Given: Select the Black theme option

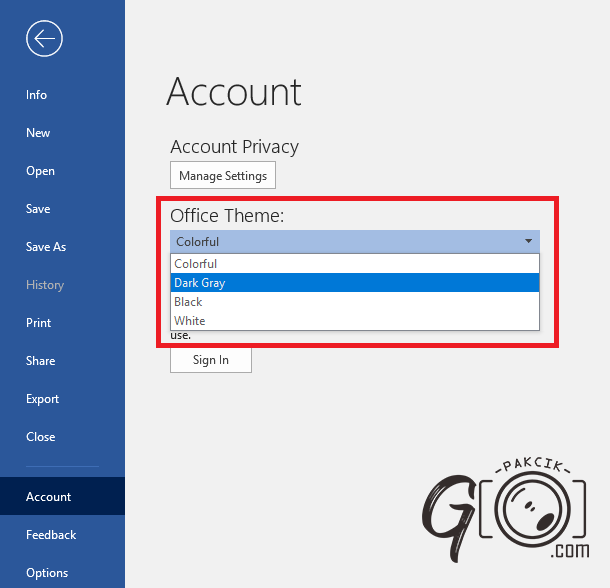Looking at the screenshot, I should [355, 302].
